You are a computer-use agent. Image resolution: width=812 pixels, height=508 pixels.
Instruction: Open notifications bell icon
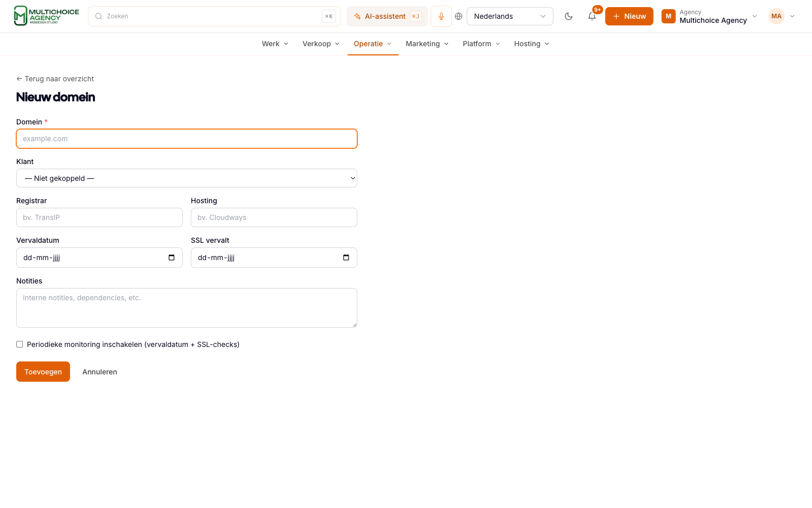click(x=592, y=16)
